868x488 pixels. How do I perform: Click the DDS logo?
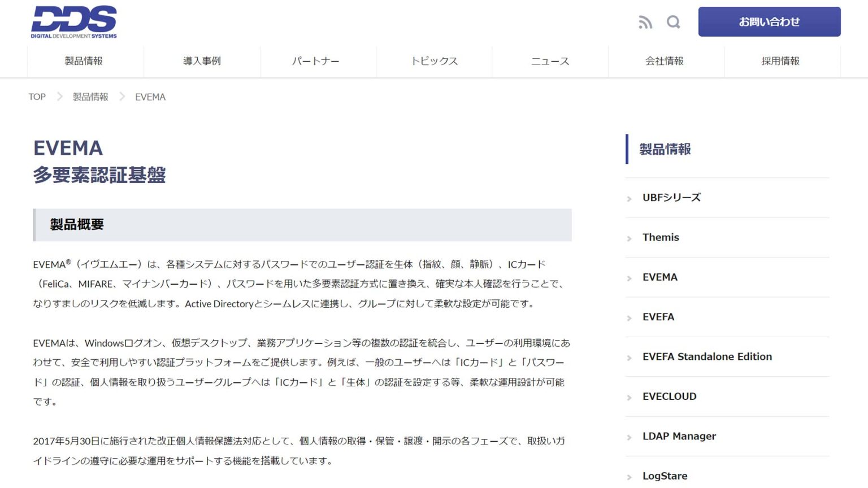[73, 21]
